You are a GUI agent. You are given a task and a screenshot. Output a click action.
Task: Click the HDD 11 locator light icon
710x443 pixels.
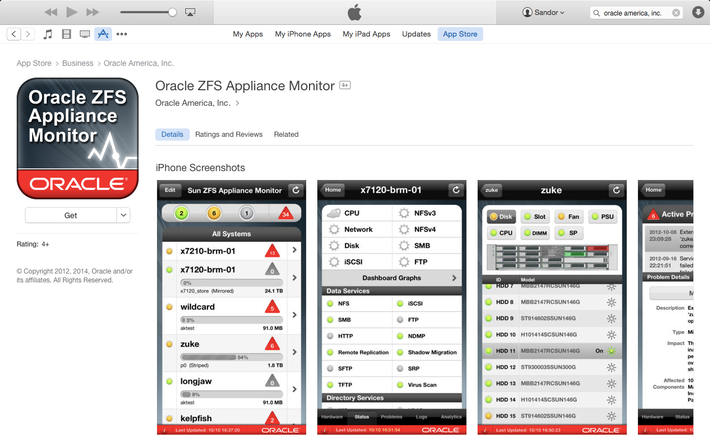[x=611, y=351]
